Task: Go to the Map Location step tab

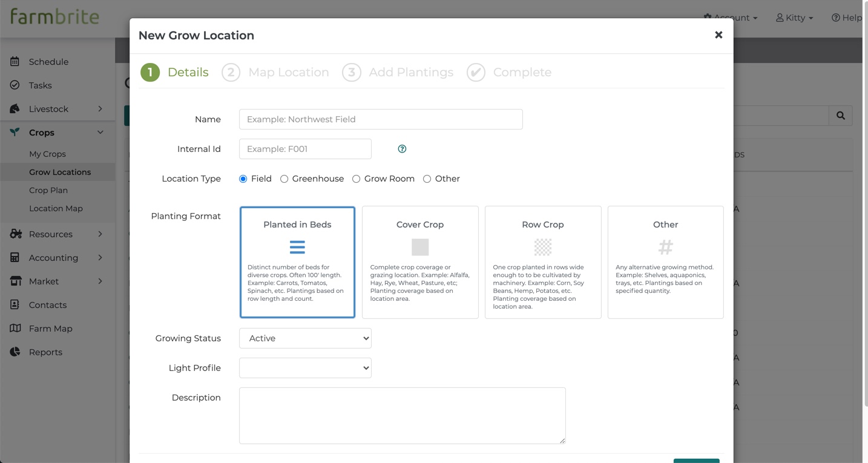Action: (x=275, y=73)
